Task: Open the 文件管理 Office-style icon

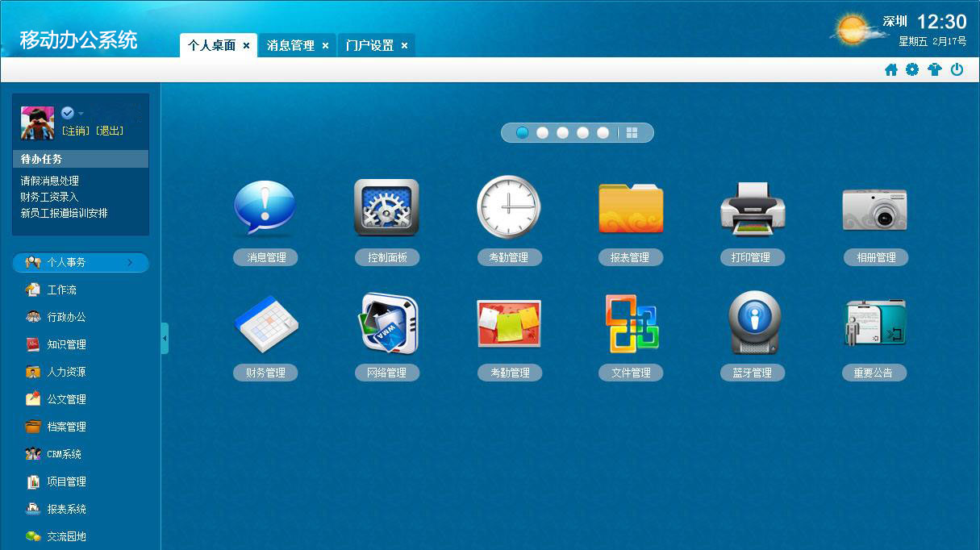Action: [630, 323]
